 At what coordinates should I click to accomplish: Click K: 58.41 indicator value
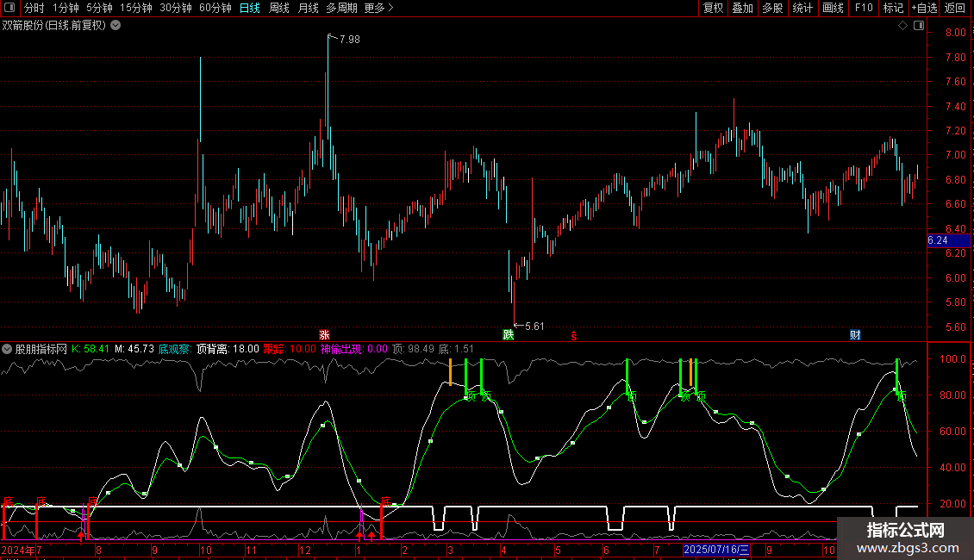tap(91, 349)
